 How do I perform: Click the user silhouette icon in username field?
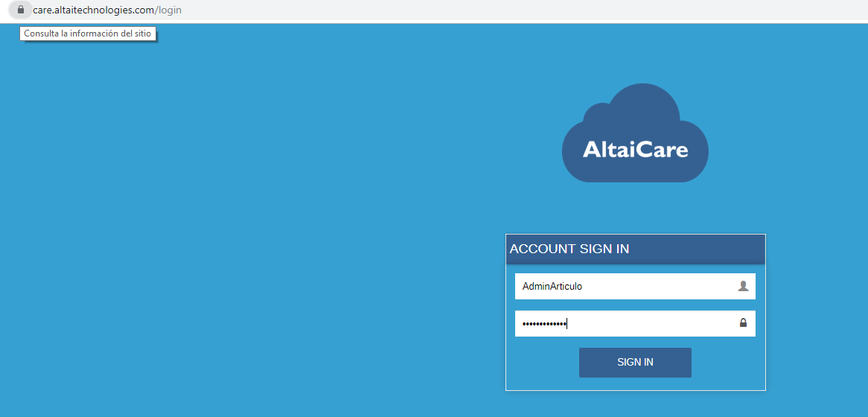click(743, 286)
